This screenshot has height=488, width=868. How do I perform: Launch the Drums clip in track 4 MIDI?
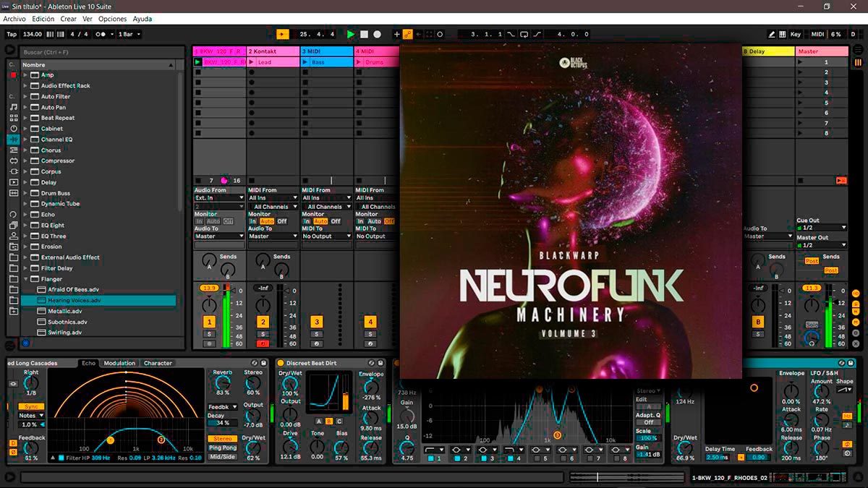coord(359,62)
